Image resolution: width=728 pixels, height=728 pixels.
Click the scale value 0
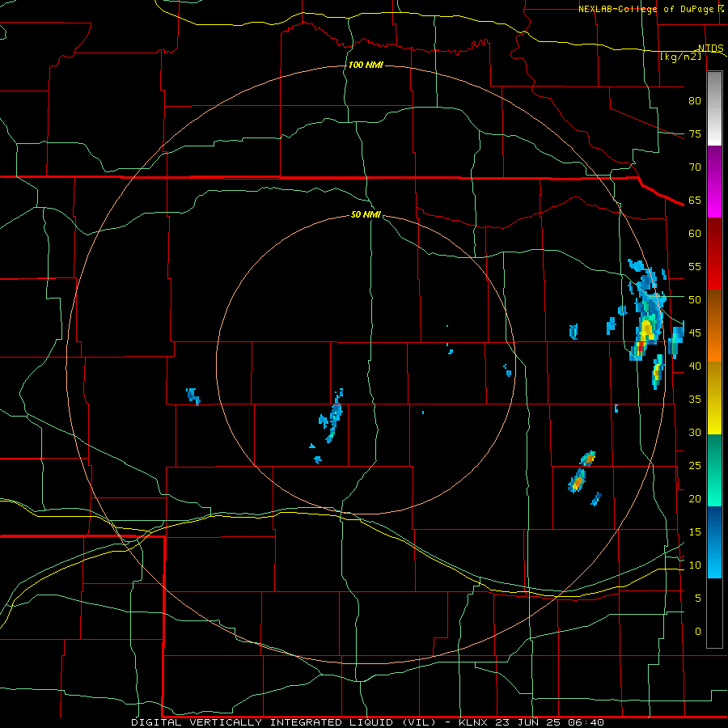(x=698, y=632)
